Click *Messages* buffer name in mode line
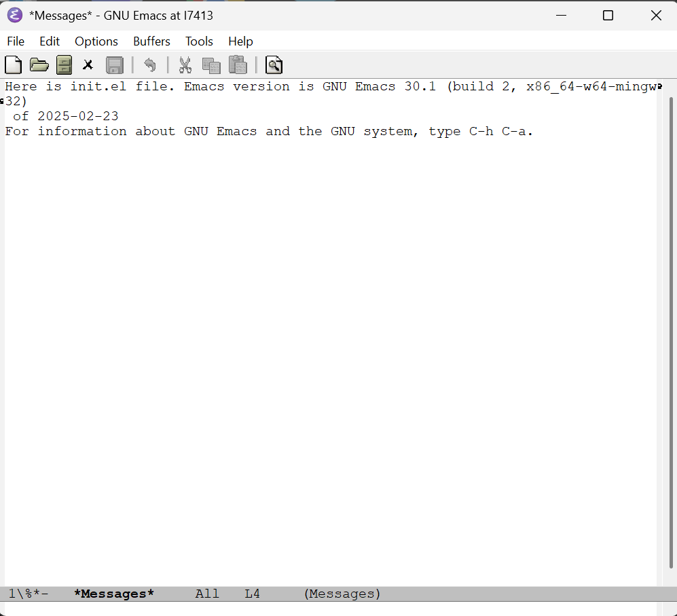 114,594
